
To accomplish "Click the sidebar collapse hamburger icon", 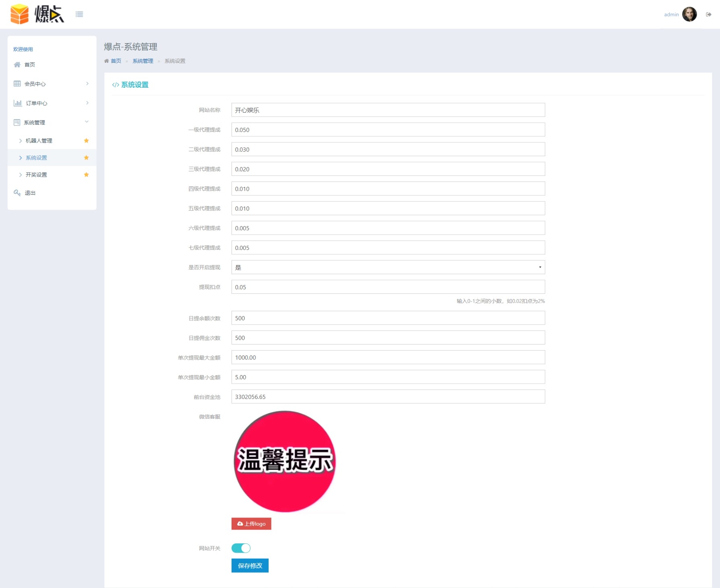I will point(79,14).
